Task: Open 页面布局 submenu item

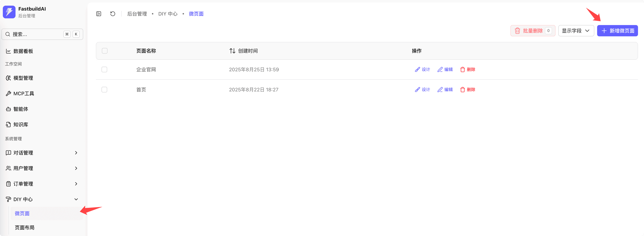Action: (24, 227)
